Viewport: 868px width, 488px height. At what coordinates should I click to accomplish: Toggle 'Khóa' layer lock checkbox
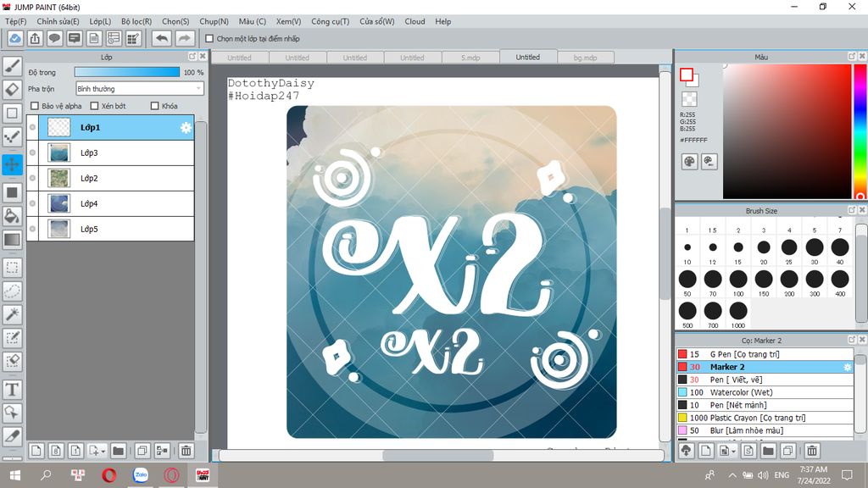coord(155,106)
